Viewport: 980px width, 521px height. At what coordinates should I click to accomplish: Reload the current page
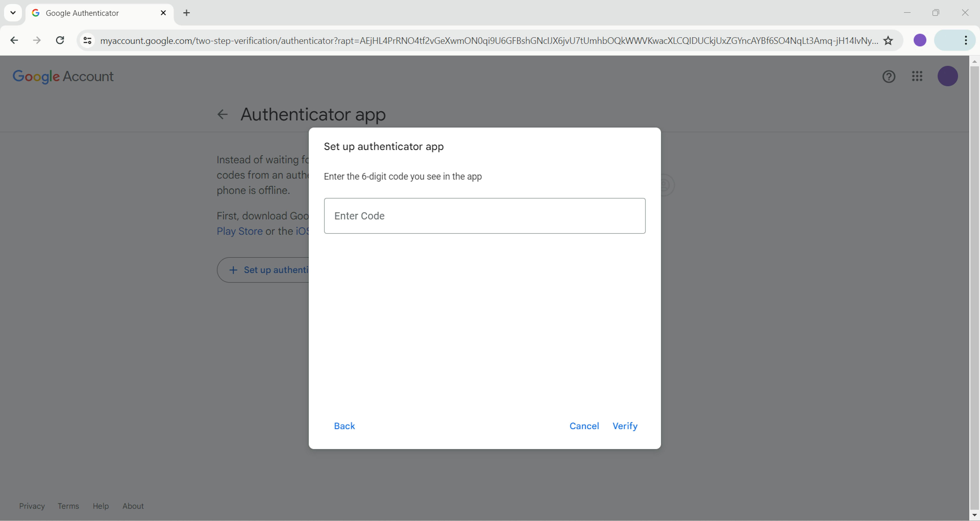pyautogui.click(x=60, y=40)
